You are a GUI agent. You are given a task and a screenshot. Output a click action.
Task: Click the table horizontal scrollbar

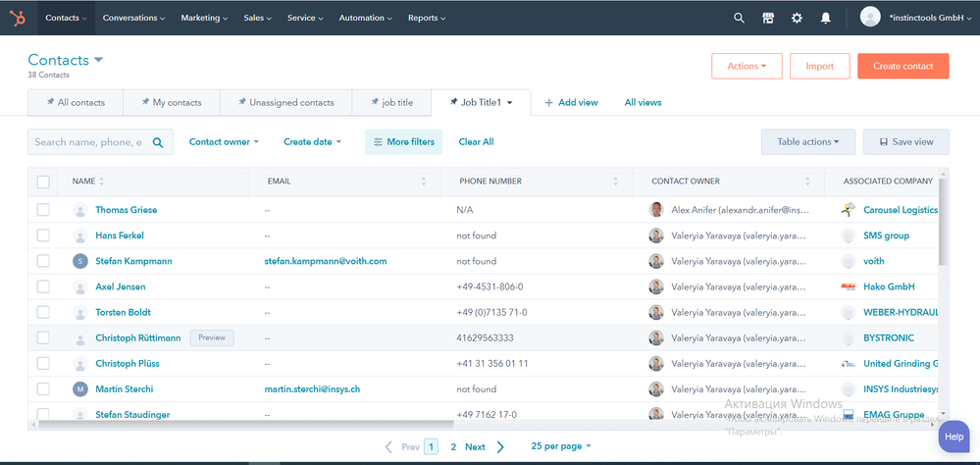pyautogui.click(x=245, y=424)
